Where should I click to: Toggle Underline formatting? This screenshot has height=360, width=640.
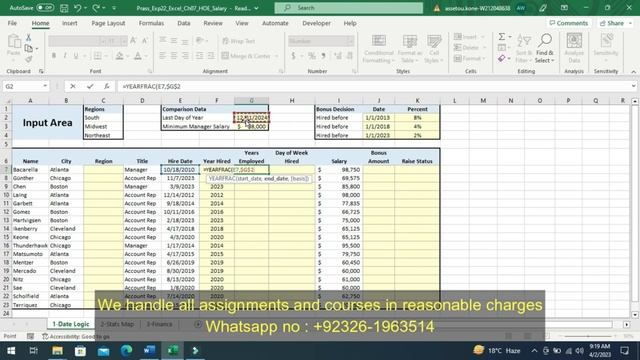coord(76,56)
